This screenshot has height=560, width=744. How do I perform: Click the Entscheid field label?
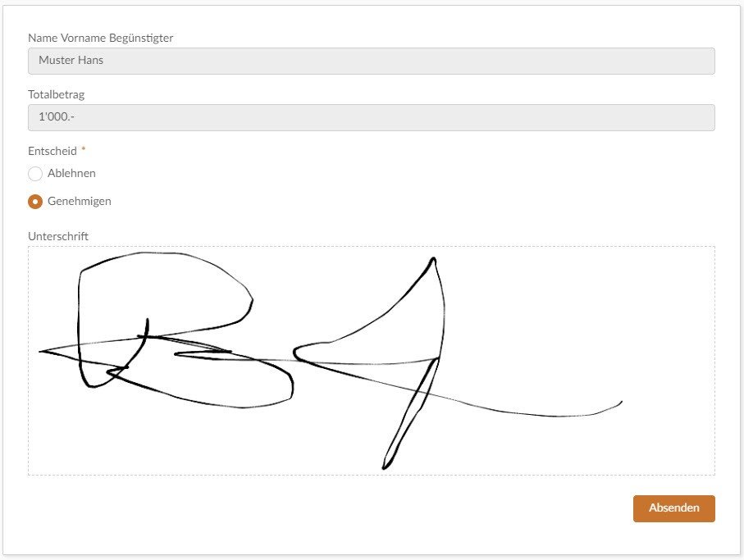tap(52, 151)
